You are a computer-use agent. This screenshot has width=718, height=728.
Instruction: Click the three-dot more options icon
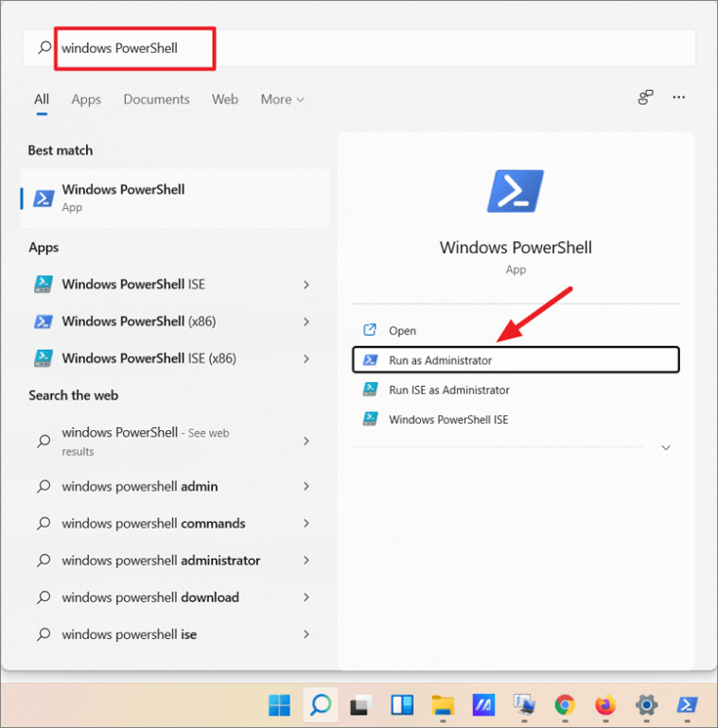[x=678, y=97]
